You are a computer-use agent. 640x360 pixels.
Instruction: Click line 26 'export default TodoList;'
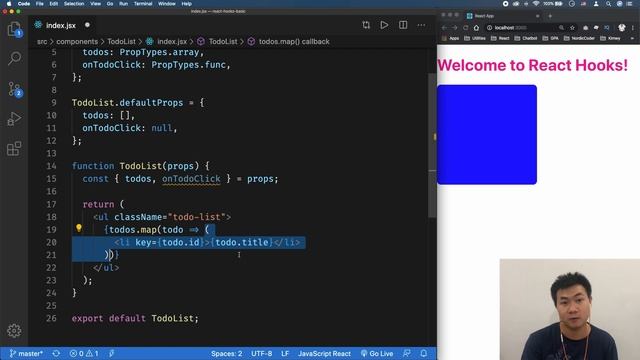click(135, 318)
